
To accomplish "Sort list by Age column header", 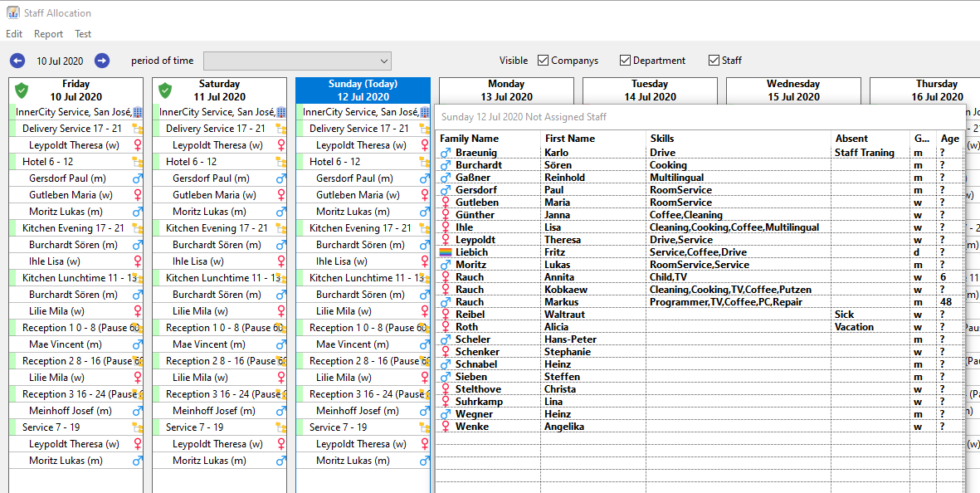I will [x=949, y=139].
